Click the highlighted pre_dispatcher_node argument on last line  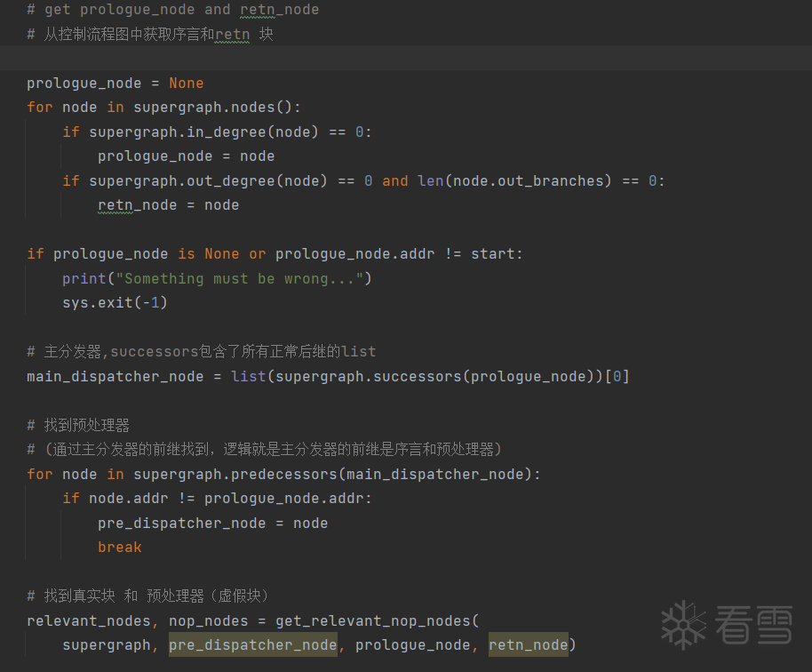pos(252,645)
